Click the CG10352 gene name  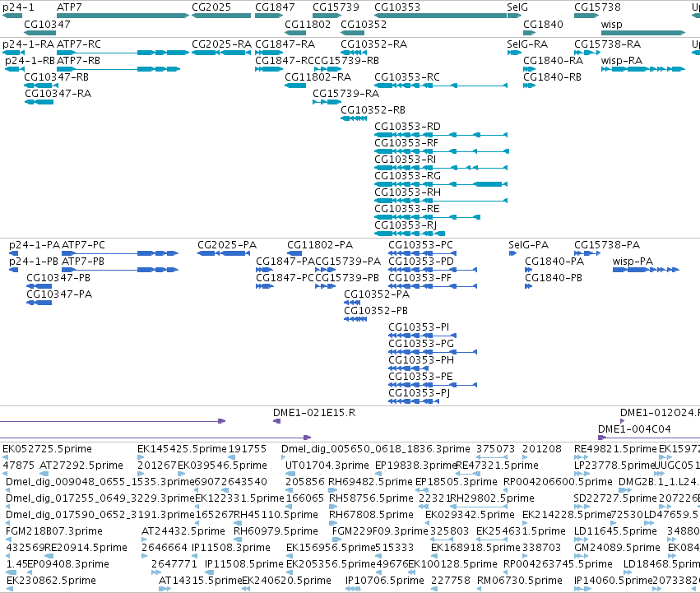tap(364, 25)
